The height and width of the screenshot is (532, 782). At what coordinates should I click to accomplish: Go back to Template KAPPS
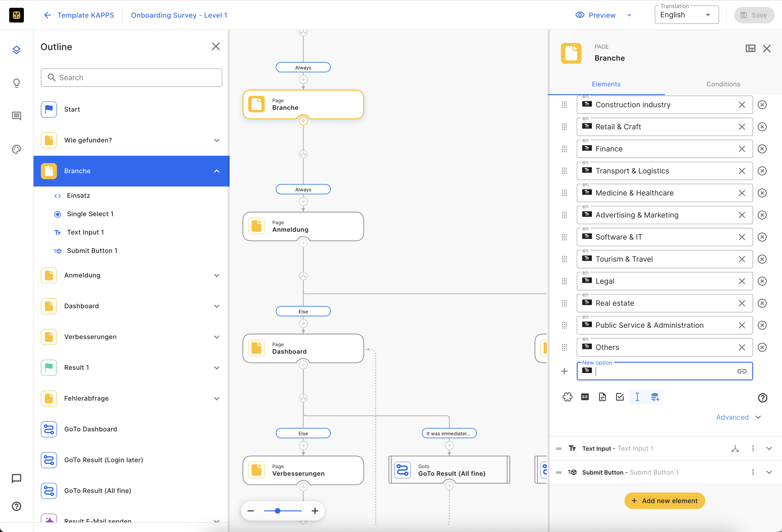[79, 15]
